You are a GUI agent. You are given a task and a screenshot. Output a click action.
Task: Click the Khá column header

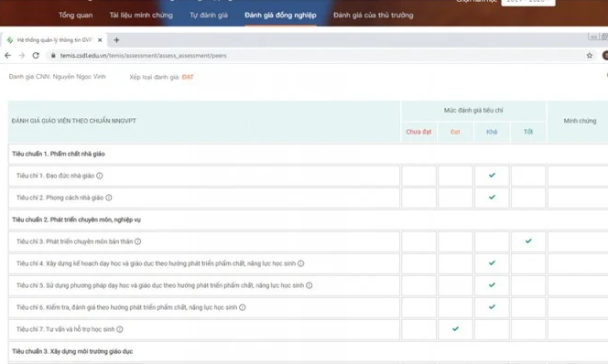492,132
